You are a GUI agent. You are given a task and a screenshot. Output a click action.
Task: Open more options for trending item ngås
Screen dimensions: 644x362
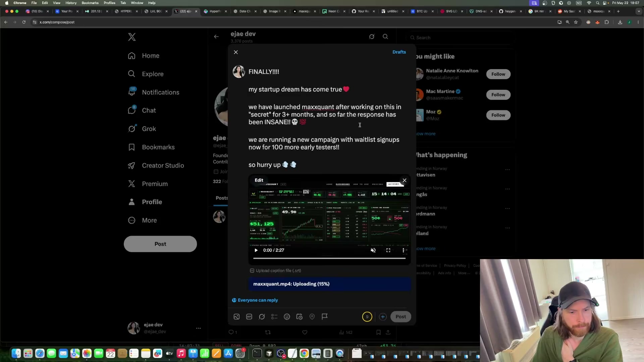click(x=507, y=189)
